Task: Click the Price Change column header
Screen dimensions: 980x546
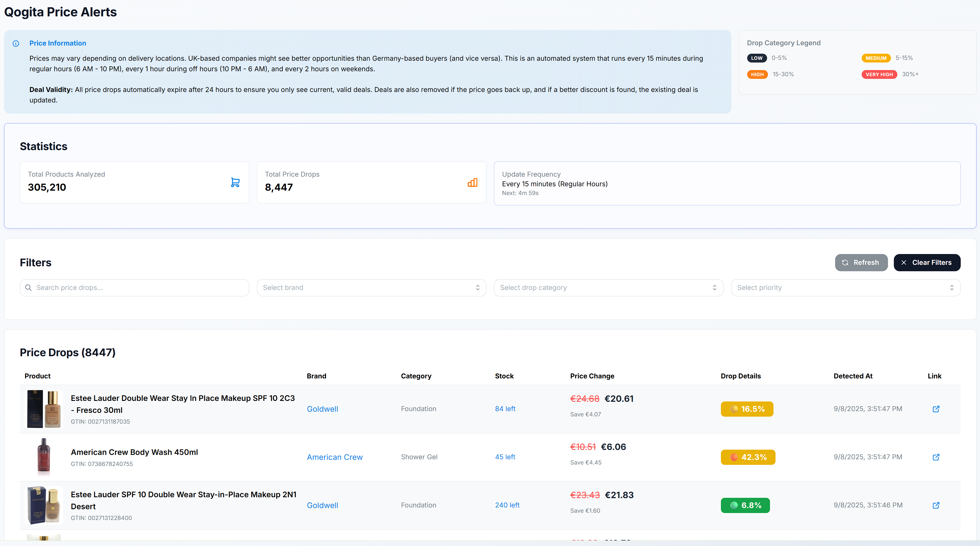Action: [592, 376]
